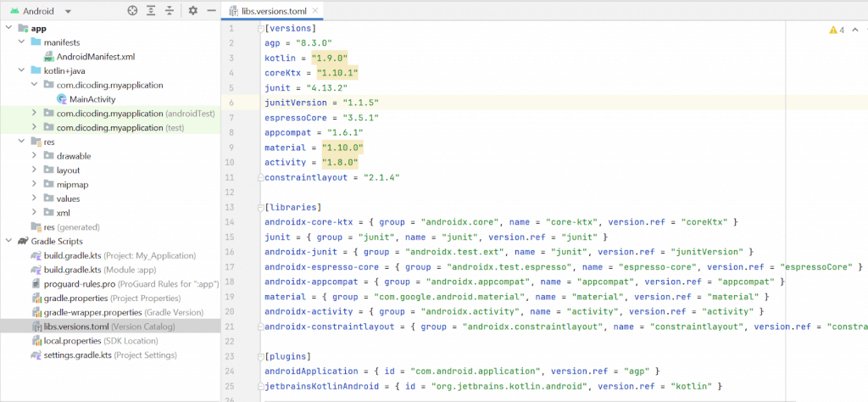This screenshot has width=868, height=402.
Task: Click the Android robot icon in view selector
Action: [x=14, y=11]
